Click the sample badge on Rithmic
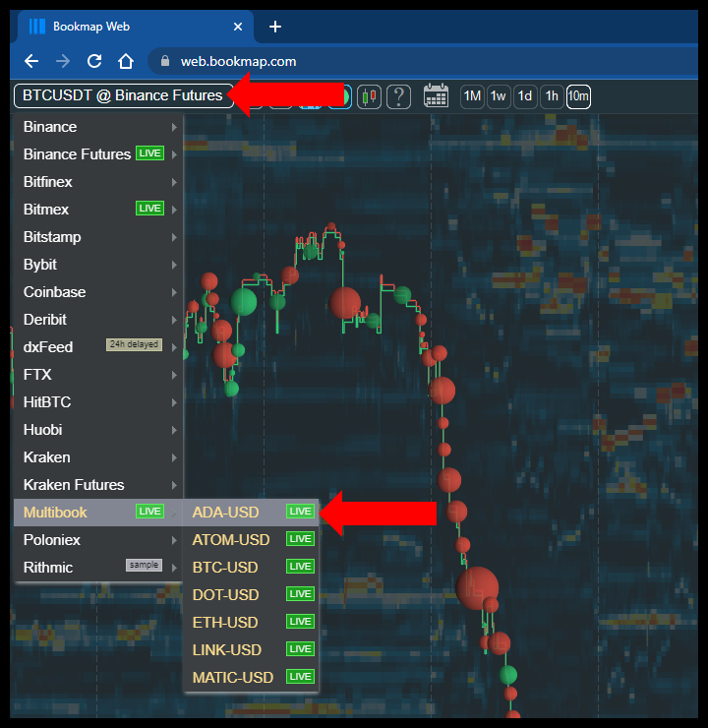Viewport: 708px width, 728px height. [x=144, y=565]
